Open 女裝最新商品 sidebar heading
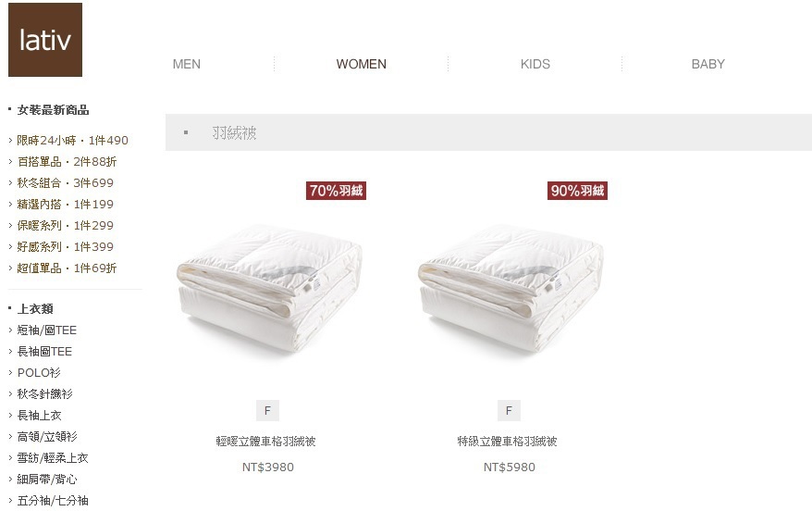 [x=53, y=110]
